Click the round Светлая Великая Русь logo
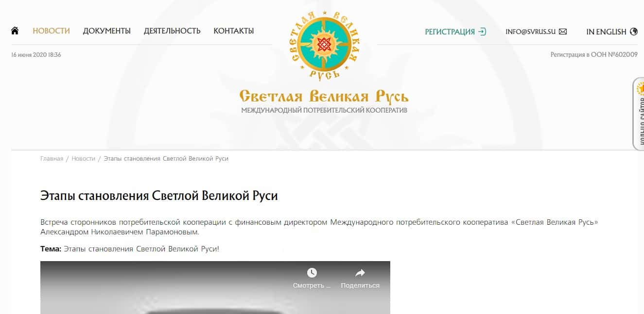Screen dimensions: 644x314 click(324, 45)
